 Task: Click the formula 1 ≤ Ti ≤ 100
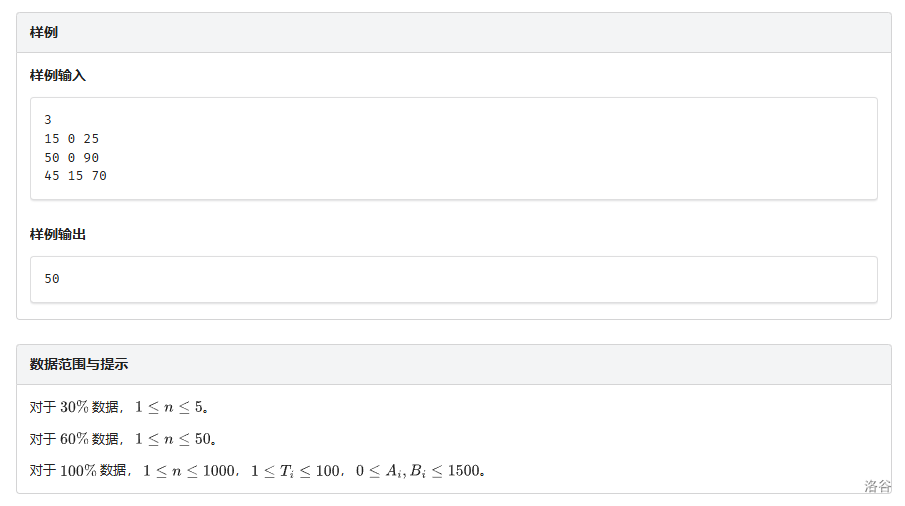point(295,471)
